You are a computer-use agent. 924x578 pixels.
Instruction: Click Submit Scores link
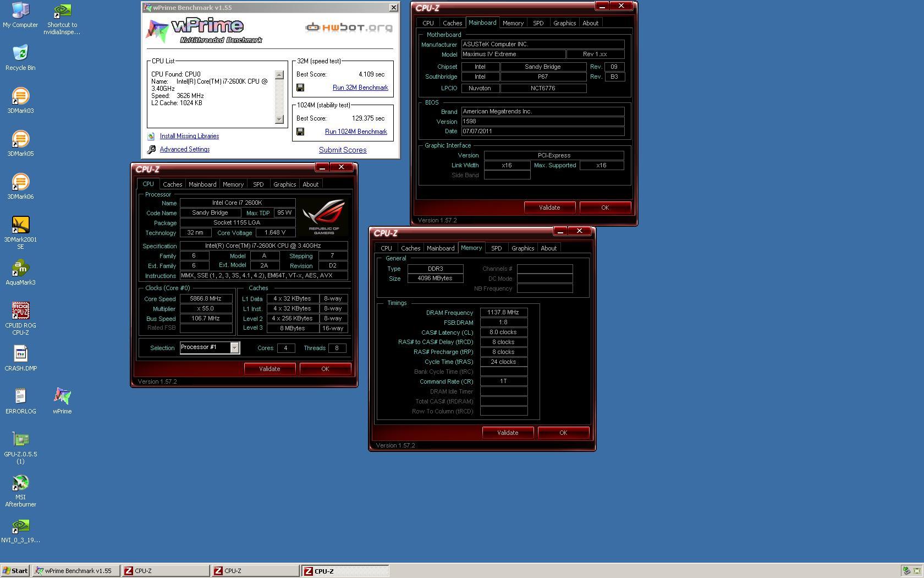point(343,150)
